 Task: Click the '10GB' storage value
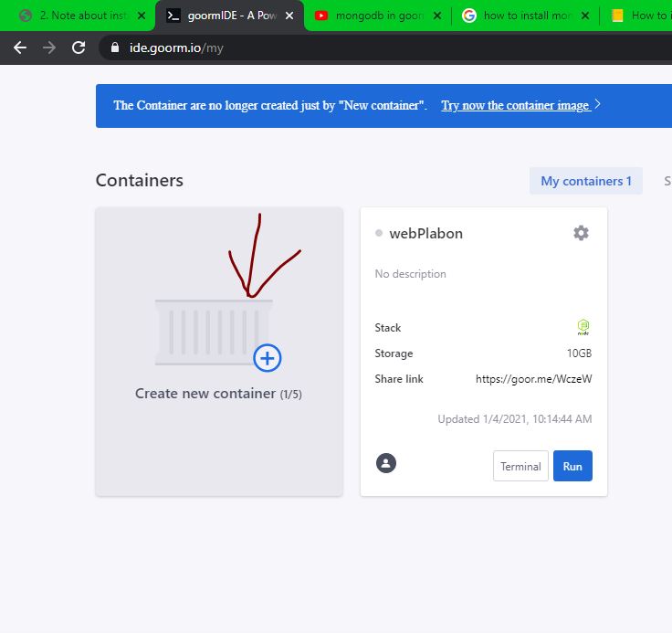point(579,353)
